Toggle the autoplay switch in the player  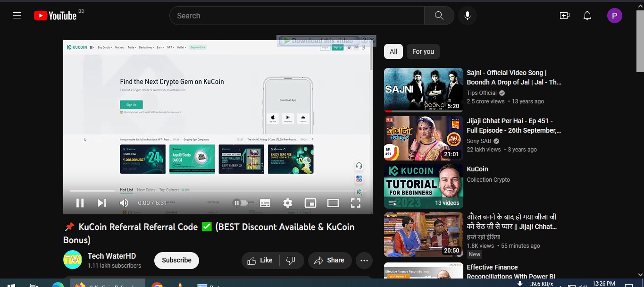[241, 203]
